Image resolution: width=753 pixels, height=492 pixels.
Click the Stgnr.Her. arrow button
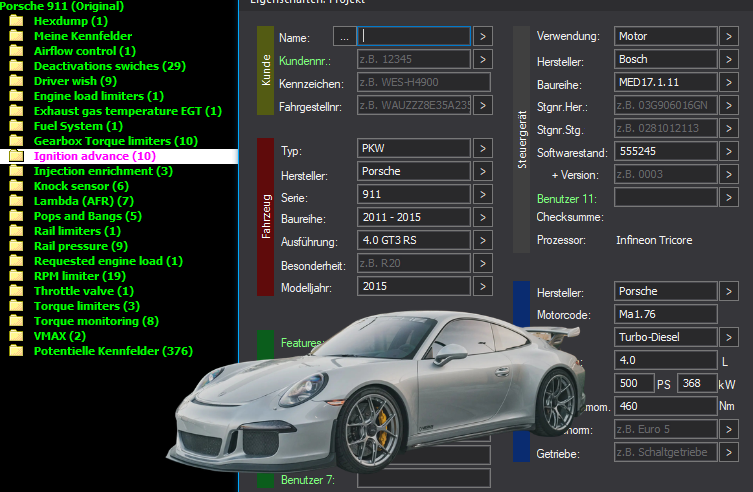[x=729, y=105]
